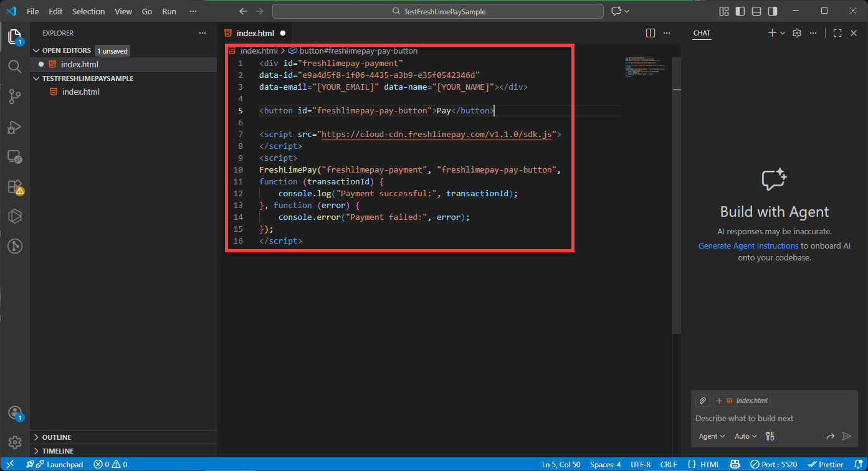Click the split editor right icon
Screen dimensions: 868x471
point(651,33)
